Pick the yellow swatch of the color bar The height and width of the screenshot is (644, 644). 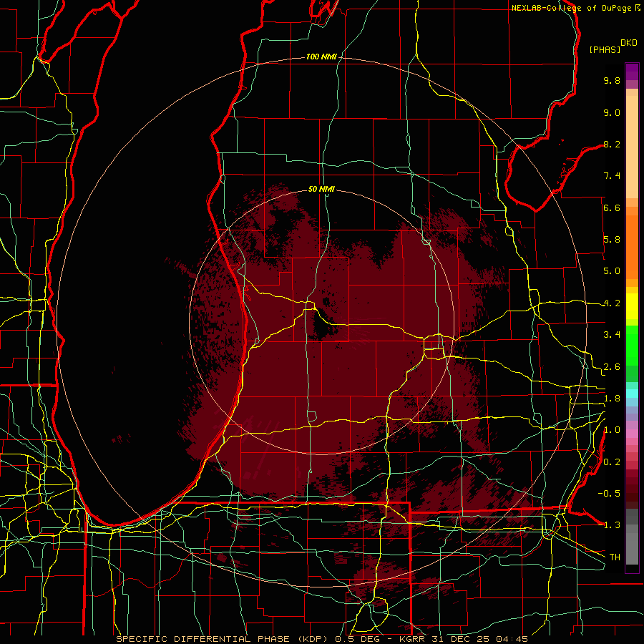[632, 306]
